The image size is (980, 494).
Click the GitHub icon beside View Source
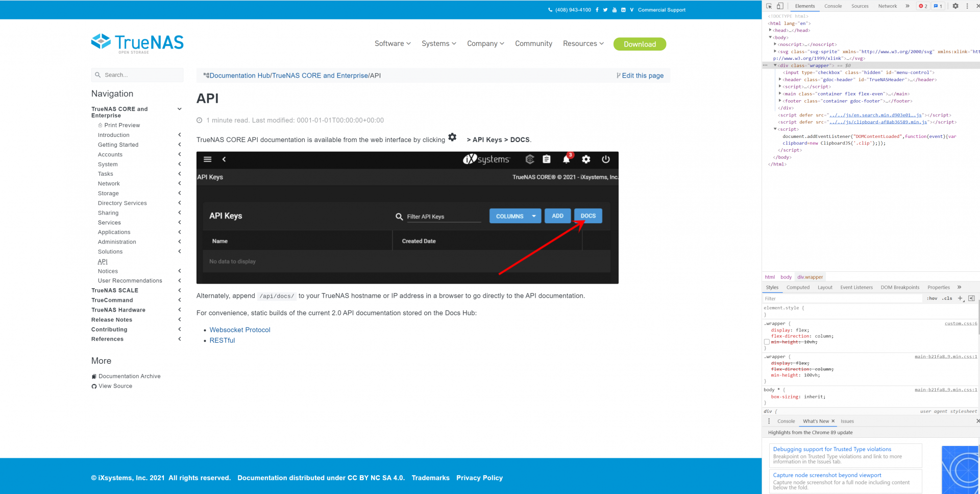94,386
